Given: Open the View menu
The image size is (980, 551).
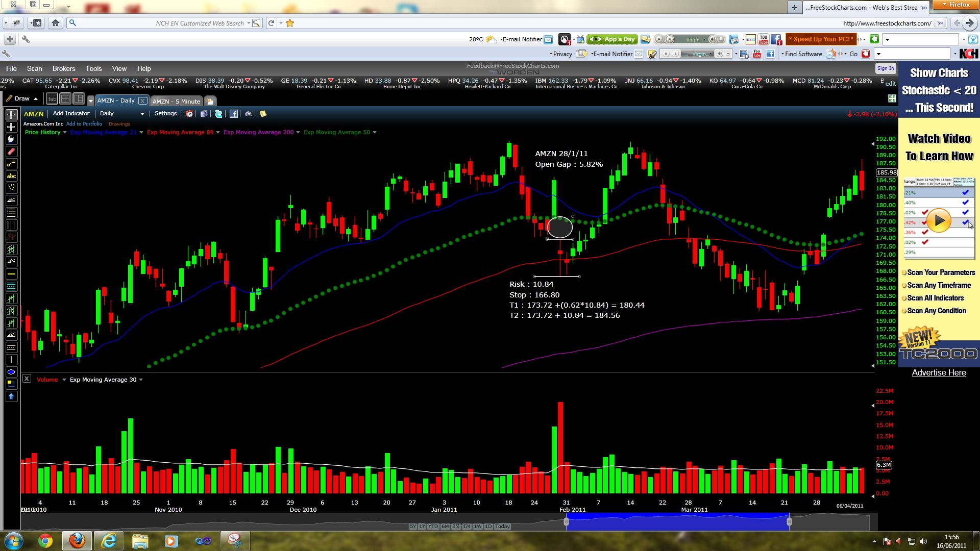Looking at the screenshot, I should coord(119,68).
